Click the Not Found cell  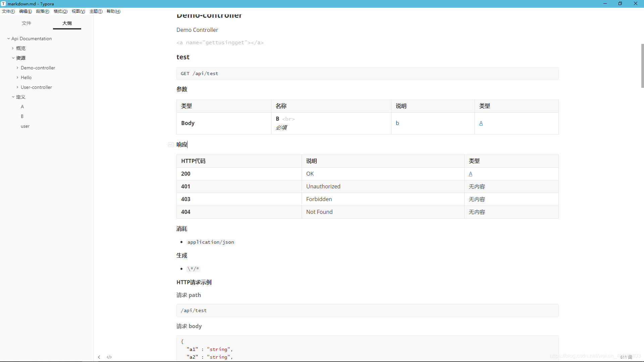383,212
